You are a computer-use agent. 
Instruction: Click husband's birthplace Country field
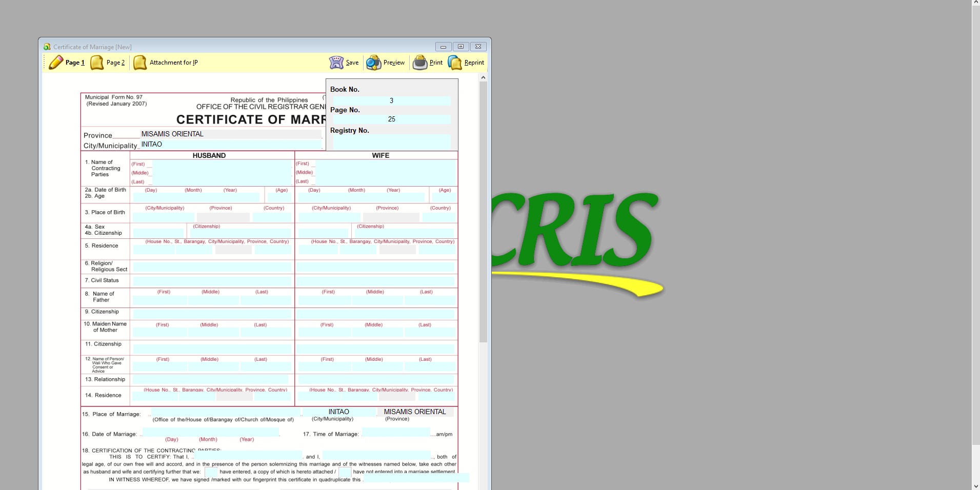(272, 217)
